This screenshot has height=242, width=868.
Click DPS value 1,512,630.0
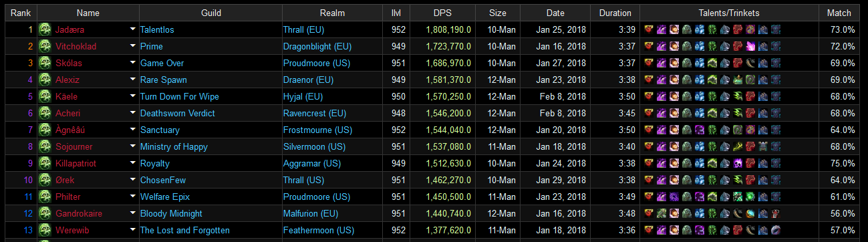448,163
